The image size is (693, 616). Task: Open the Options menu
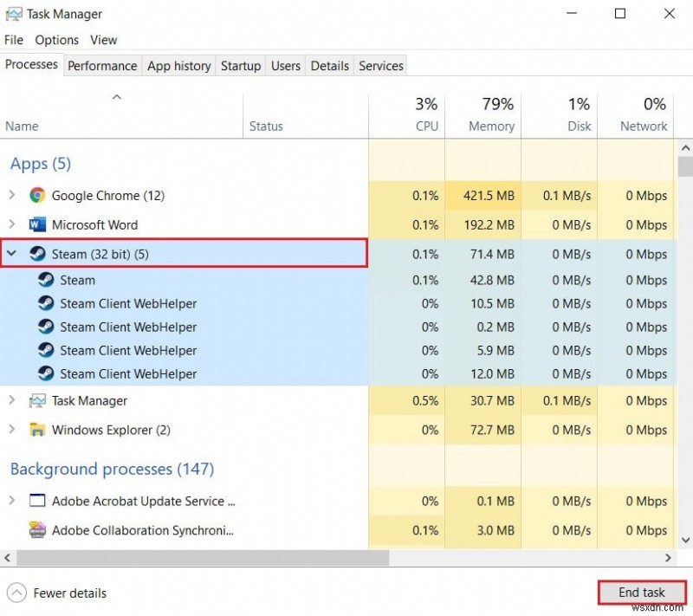coord(56,40)
